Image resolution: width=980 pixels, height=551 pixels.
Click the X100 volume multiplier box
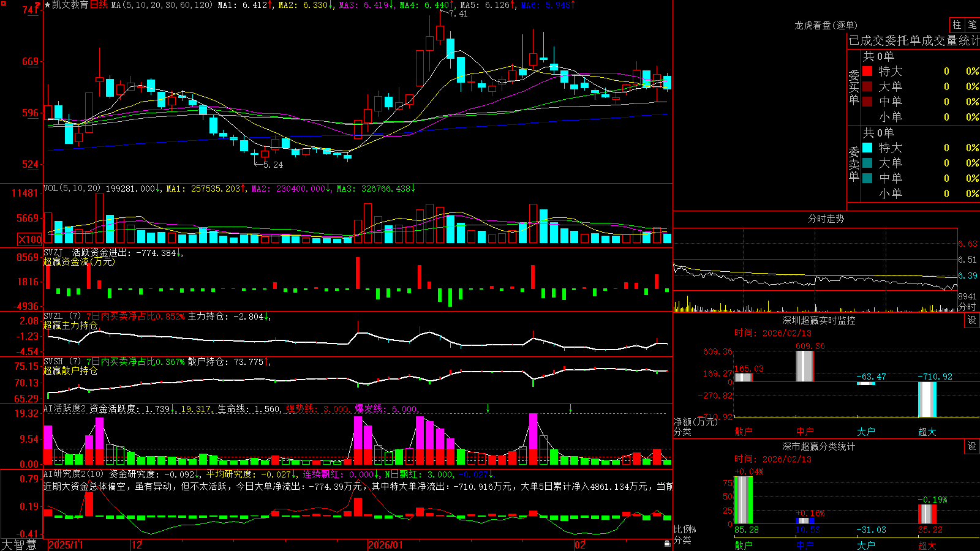pos(30,239)
